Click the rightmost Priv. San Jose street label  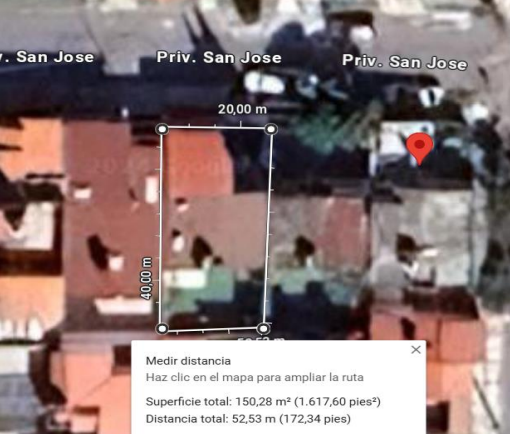point(405,62)
